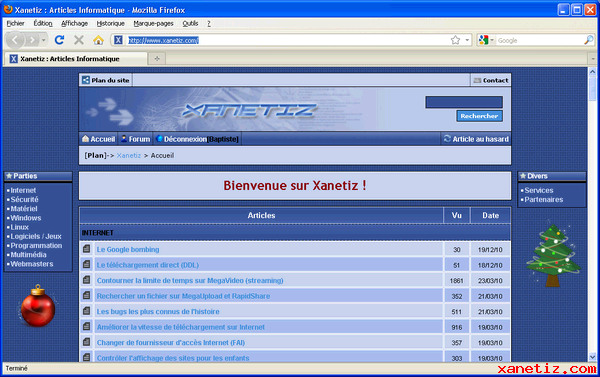Open the Fichier menu
600x377 pixels.
tap(15, 23)
